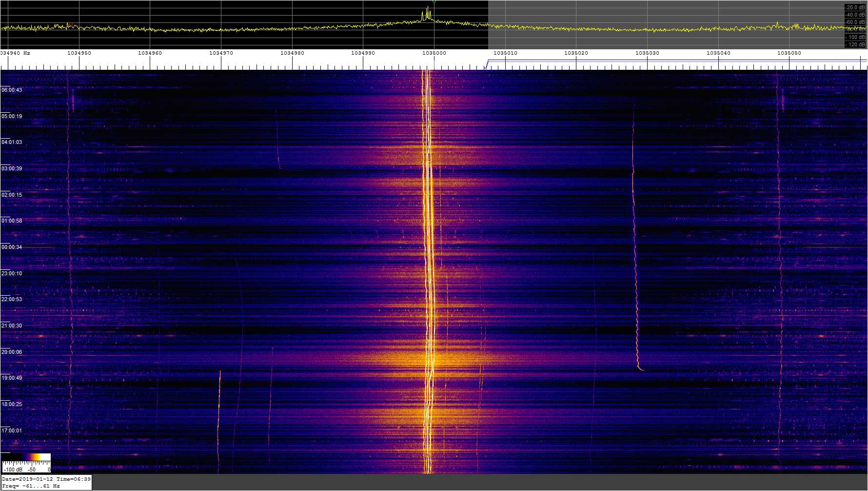Click the 19:00:49 time label

[12, 378]
